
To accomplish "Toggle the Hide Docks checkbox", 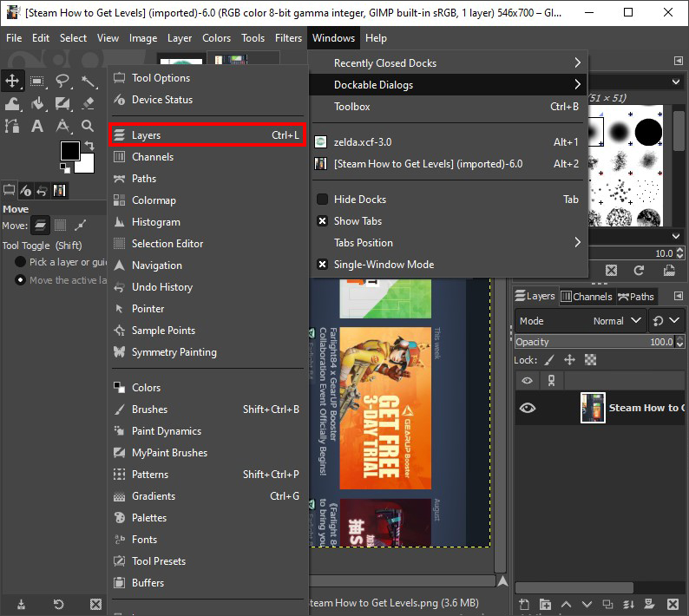I will pos(322,199).
